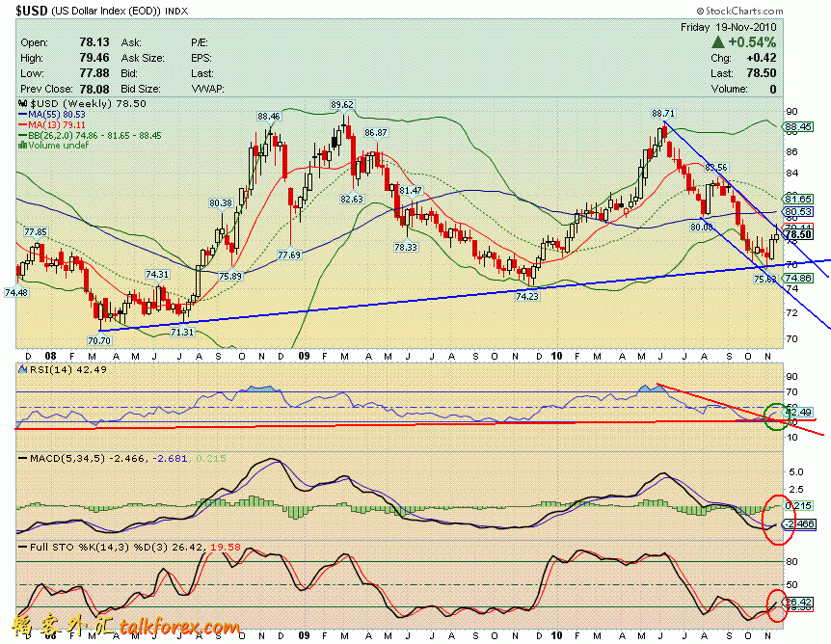831x644 pixels.
Task: Click the price label '71.31'
Action: tap(182, 332)
